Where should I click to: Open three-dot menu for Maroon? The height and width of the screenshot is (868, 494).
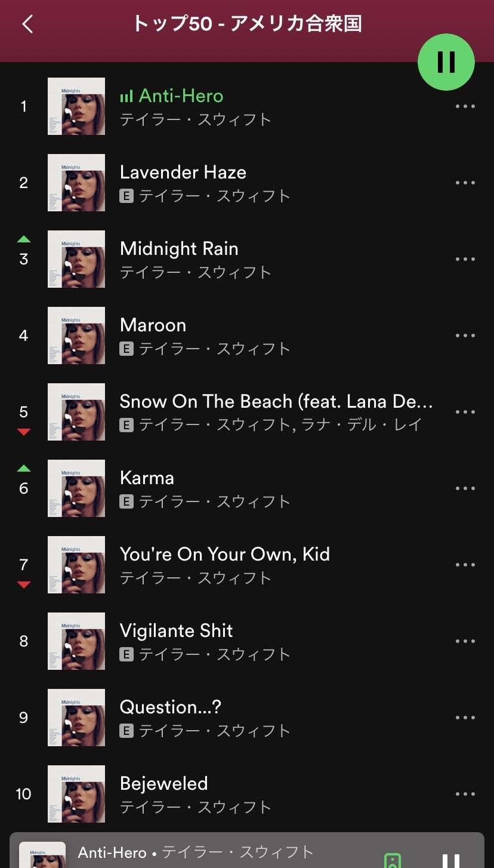pyautogui.click(x=465, y=336)
